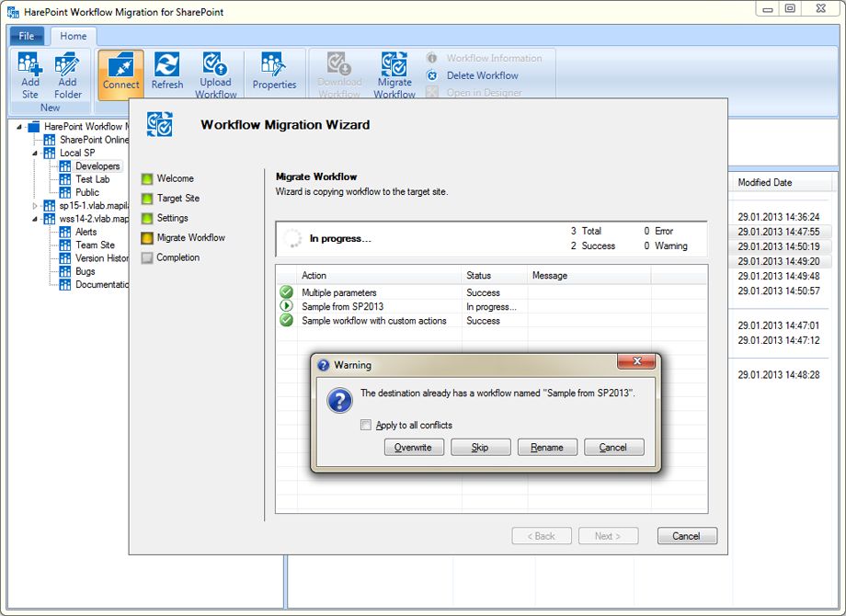Select Alerts in the site tree
The width and height of the screenshot is (846, 616).
coord(86,232)
